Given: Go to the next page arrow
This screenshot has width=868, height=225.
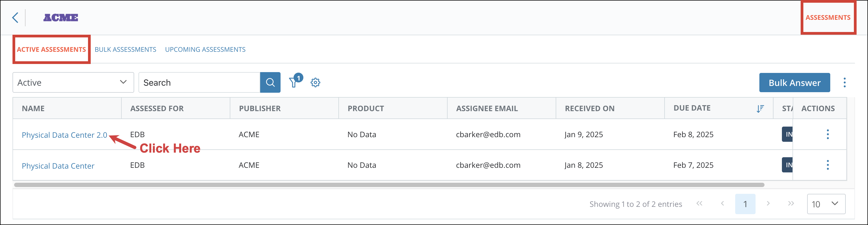Looking at the screenshot, I should [768, 204].
